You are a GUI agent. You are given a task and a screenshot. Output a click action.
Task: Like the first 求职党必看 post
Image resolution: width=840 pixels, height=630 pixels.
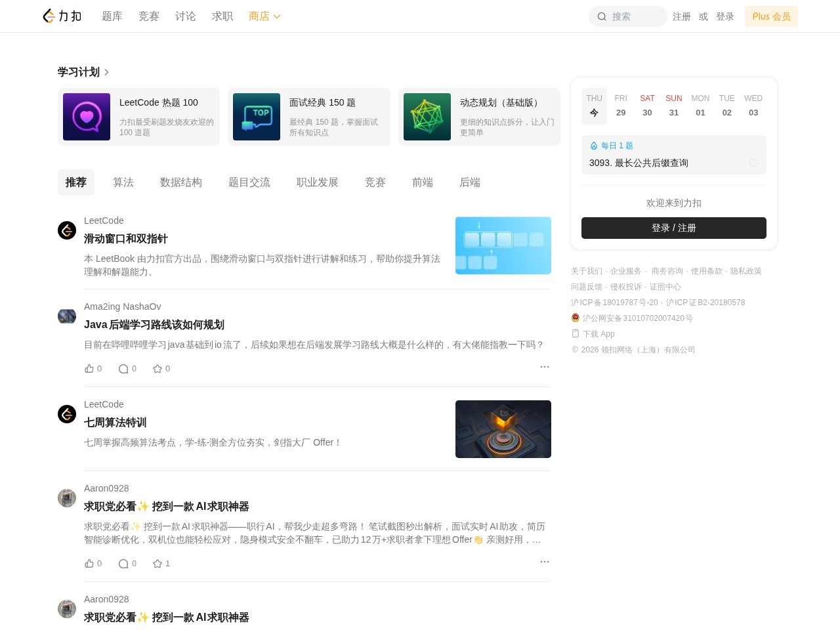(89, 563)
